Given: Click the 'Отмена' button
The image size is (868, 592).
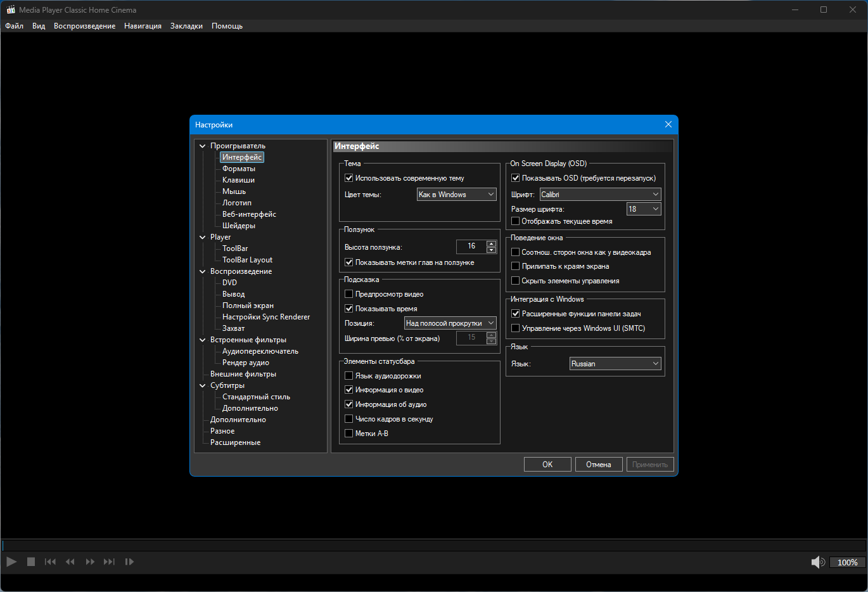Looking at the screenshot, I should pyautogui.click(x=598, y=465).
